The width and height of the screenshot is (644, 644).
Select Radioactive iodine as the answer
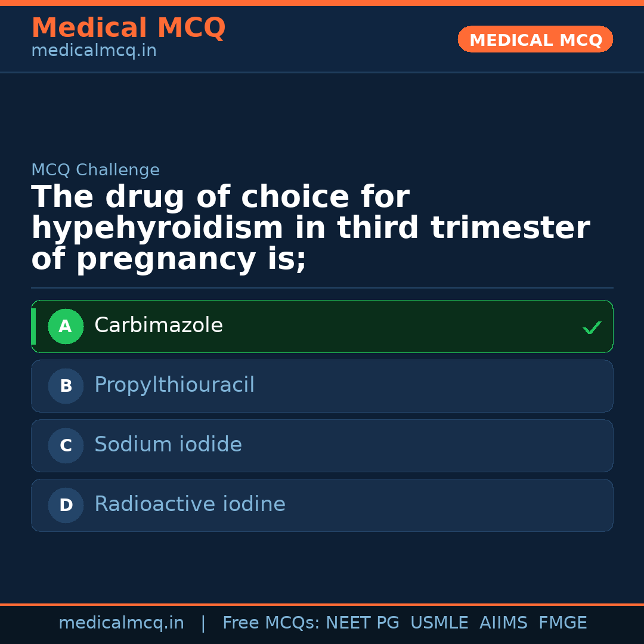tap(190, 504)
